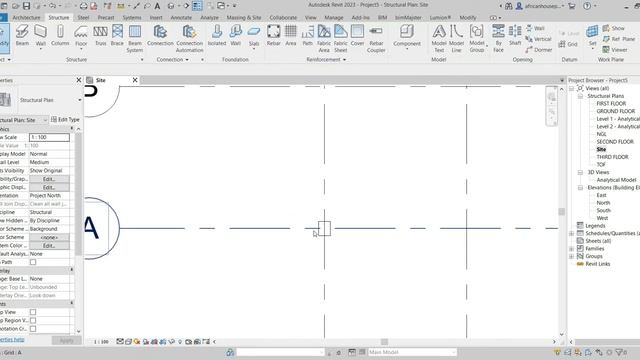Select the Ref Plane tool
Screen dimensions: 640x360
point(619,39)
